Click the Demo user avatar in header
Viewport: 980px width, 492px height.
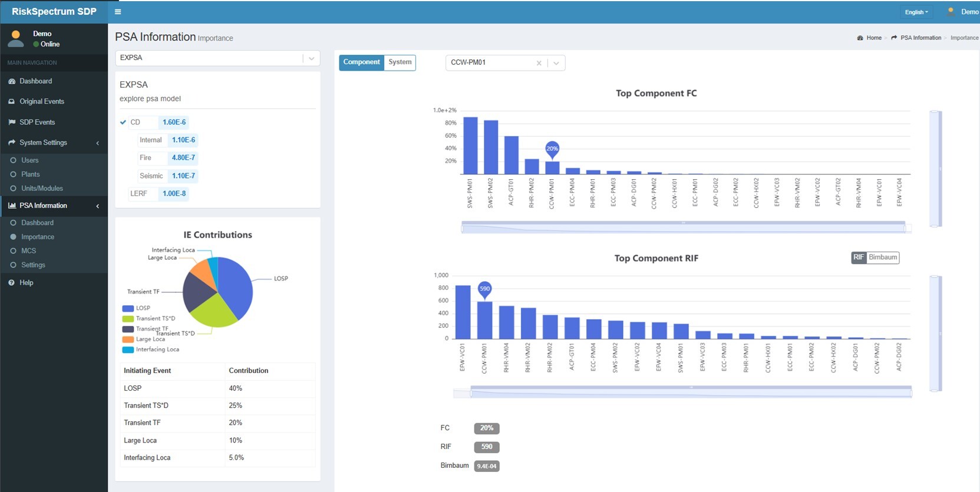[951, 12]
